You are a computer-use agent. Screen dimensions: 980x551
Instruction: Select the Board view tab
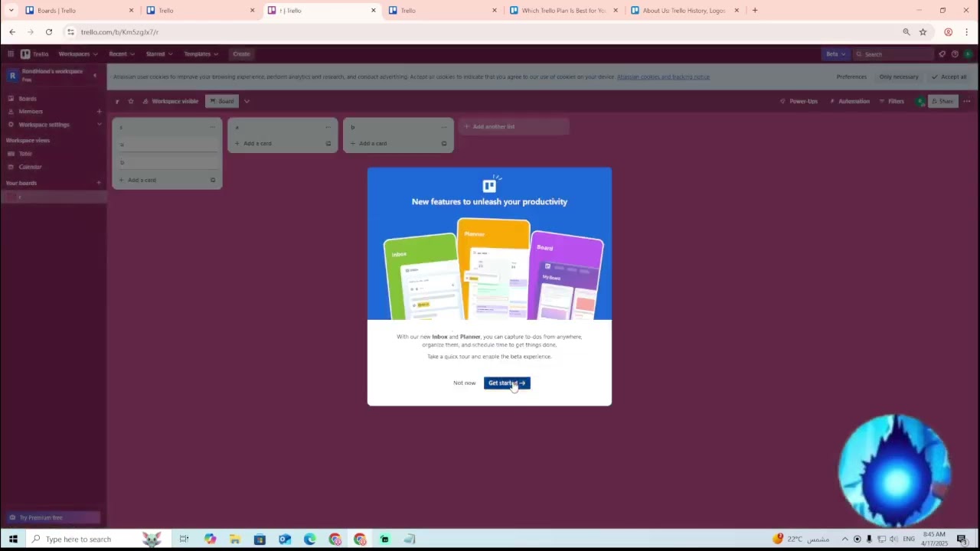[x=222, y=101]
